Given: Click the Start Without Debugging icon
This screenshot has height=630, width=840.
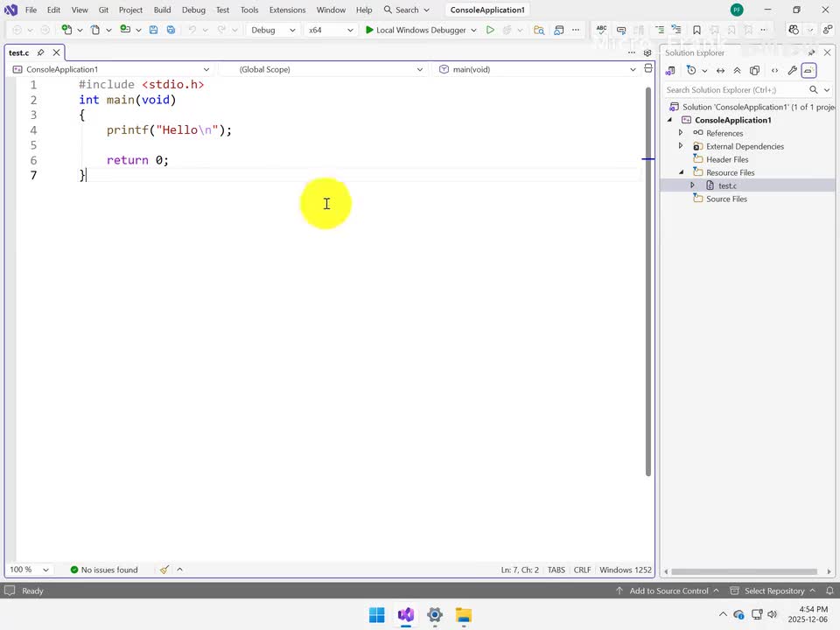Looking at the screenshot, I should [490, 30].
